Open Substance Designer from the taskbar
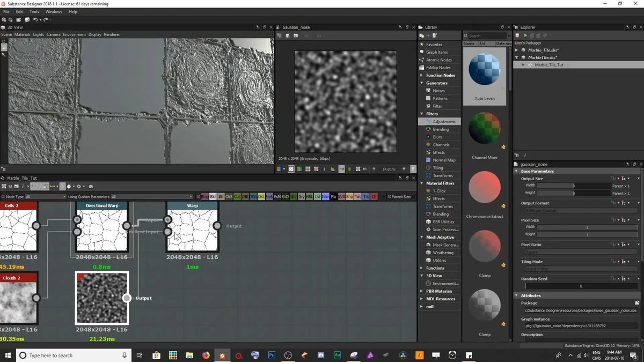Image resolution: width=644 pixels, height=362 pixels. coord(222,355)
